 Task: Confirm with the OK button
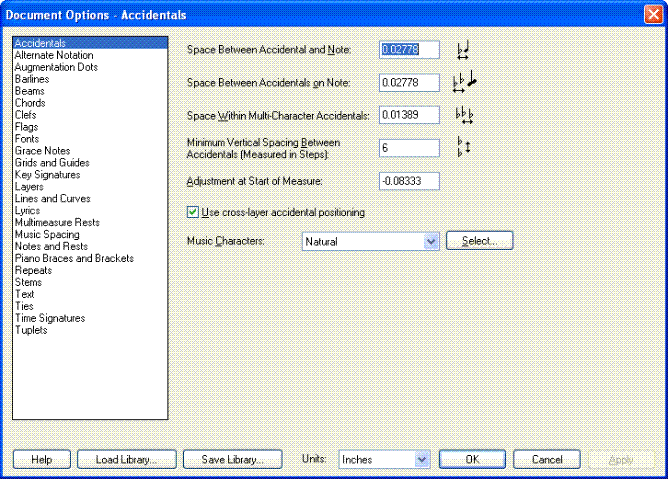[x=473, y=459]
